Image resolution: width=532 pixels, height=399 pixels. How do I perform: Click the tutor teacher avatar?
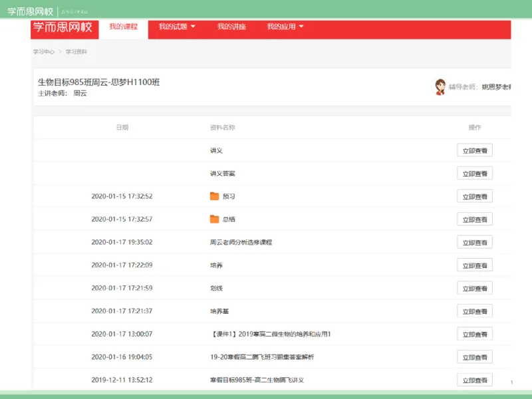440,87
